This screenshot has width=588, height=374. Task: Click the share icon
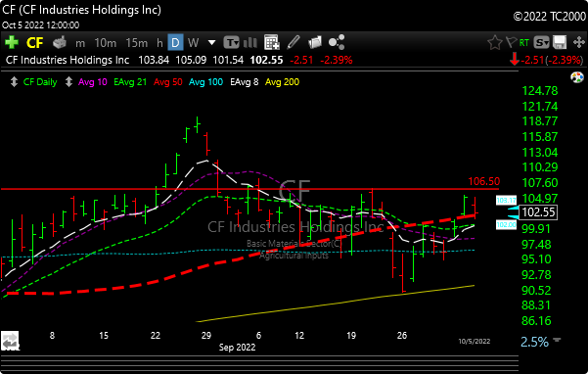pyautogui.click(x=337, y=42)
